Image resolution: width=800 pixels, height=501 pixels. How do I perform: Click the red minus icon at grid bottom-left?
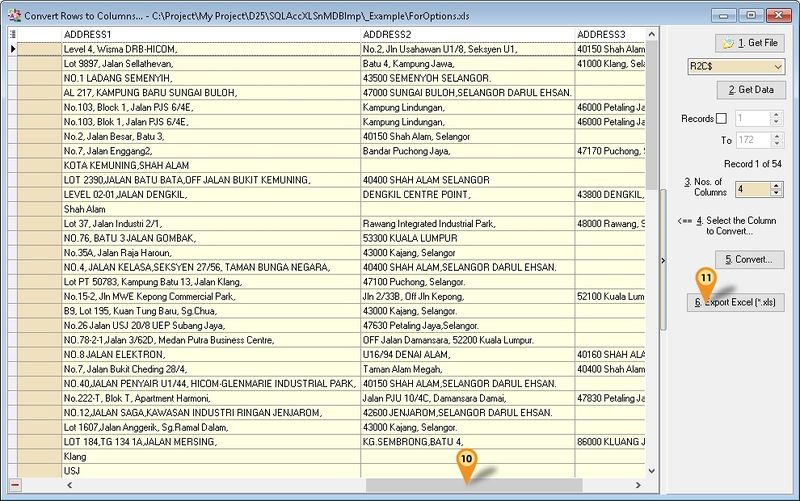pos(13,485)
